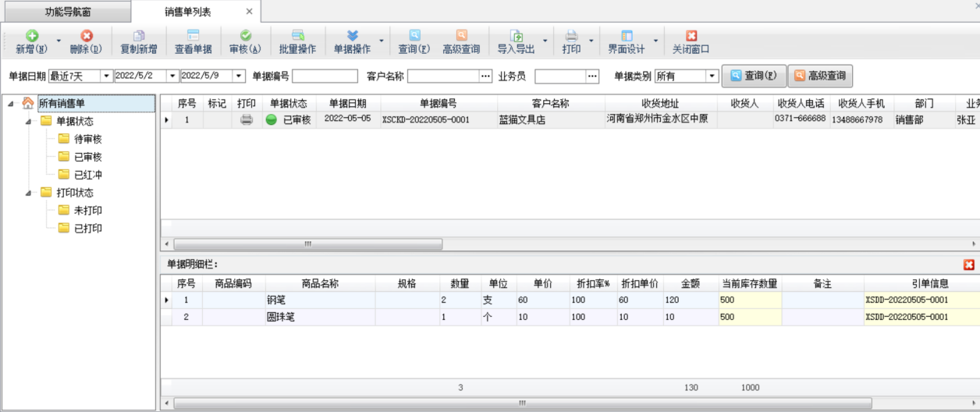The image size is (980, 412).
Task: Open the 单据日期 range dropdown
Action: click(x=105, y=76)
